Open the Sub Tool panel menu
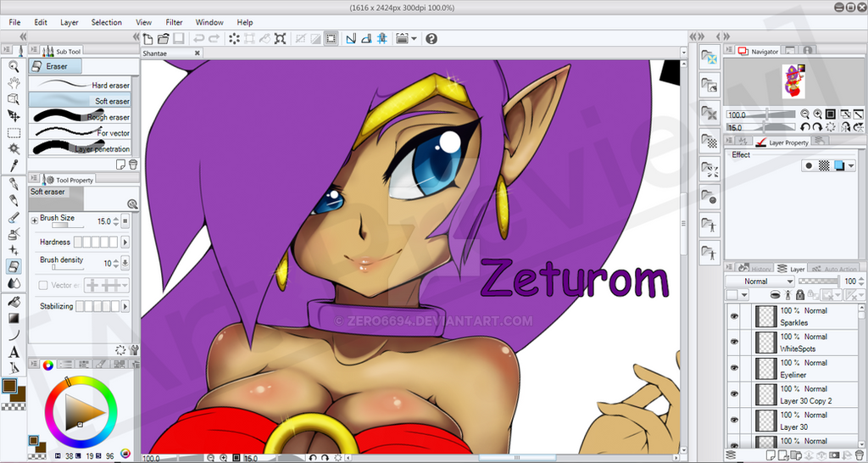The image size is (868, 463). (34, 51)
